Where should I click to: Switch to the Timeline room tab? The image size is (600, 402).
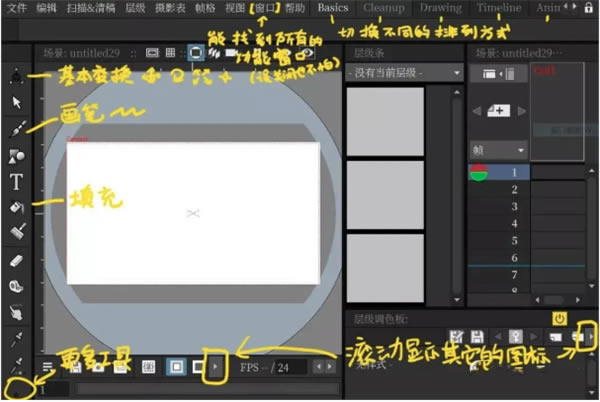click(x=499, y=8)
